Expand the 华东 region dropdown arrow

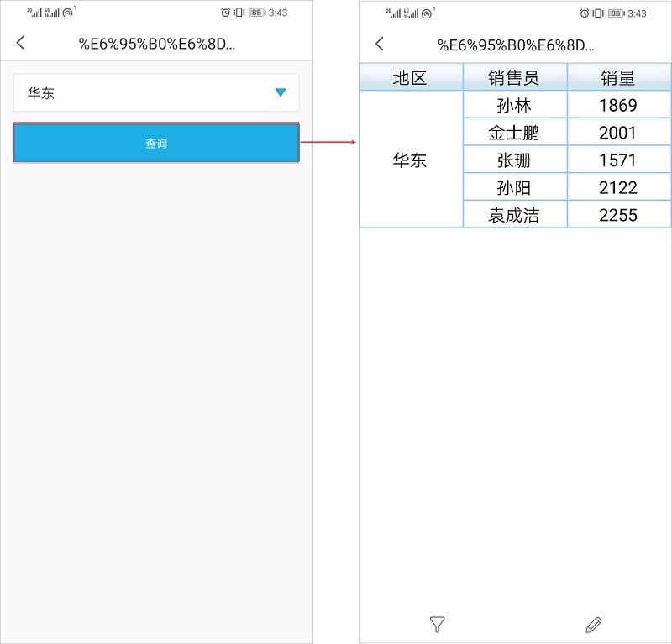click(x=281, y=92)
